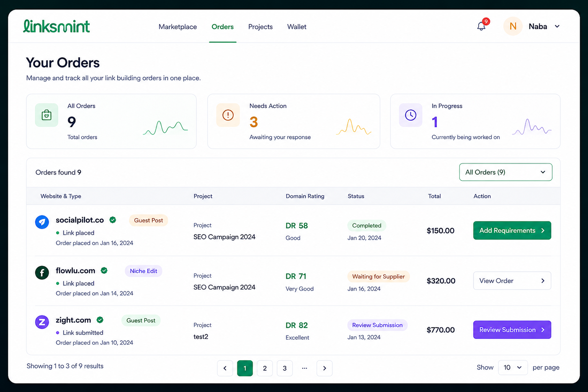Click the flowlu.com site logo

42,272
